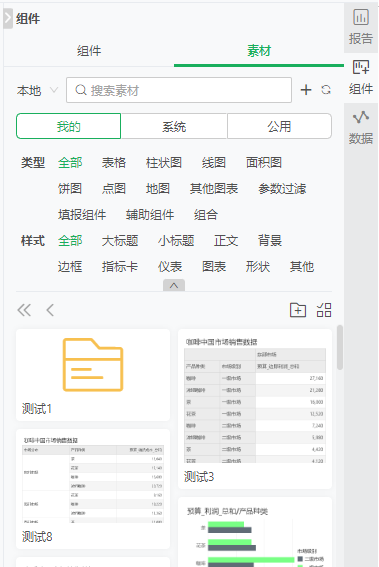Filter type by 表格
This screenshot has width=379, height=567.
tap(114, 162)
